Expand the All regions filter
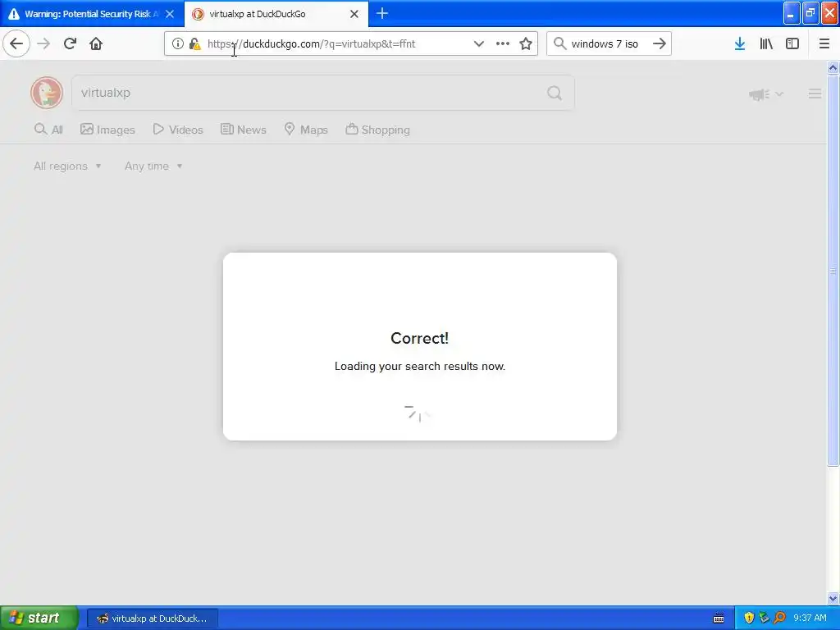Screen dimensions: 840x630 67,166
